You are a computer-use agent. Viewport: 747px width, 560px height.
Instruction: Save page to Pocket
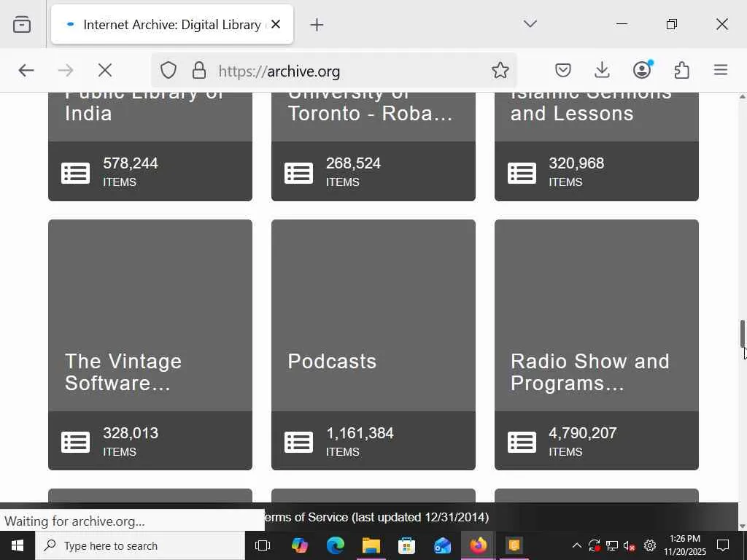(563, 70)
